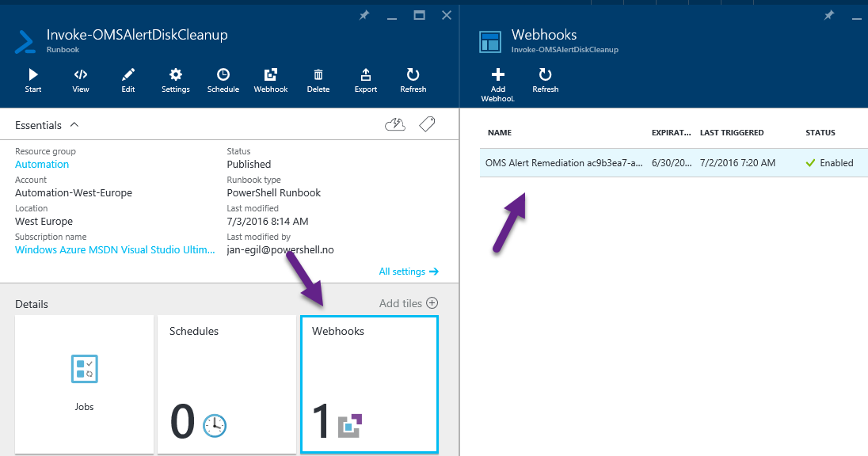
Task: Open the Windows Azure MSDN subscription link
Action: (x=115, y=250)
